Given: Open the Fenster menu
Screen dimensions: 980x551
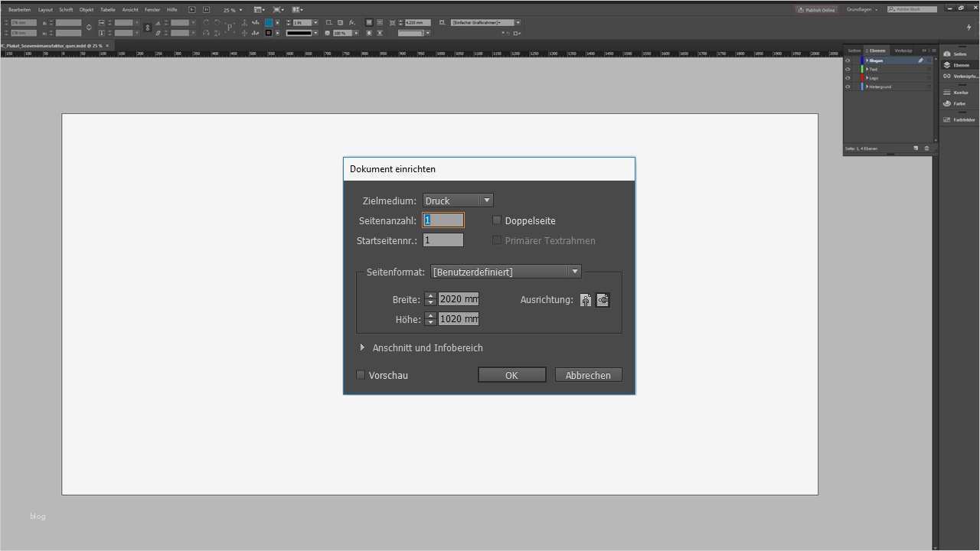Looking at the screenshot, I should (x=152, y=10).
